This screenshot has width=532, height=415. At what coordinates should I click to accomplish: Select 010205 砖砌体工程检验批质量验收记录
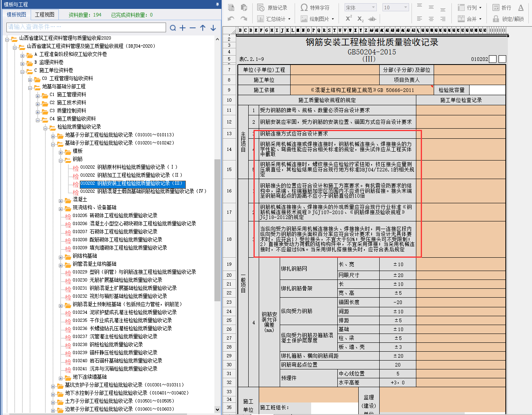(x=115, y=215)
